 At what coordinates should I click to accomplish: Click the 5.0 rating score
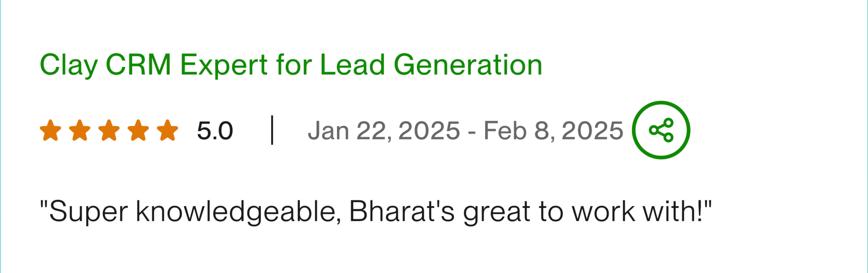[215, 131]
